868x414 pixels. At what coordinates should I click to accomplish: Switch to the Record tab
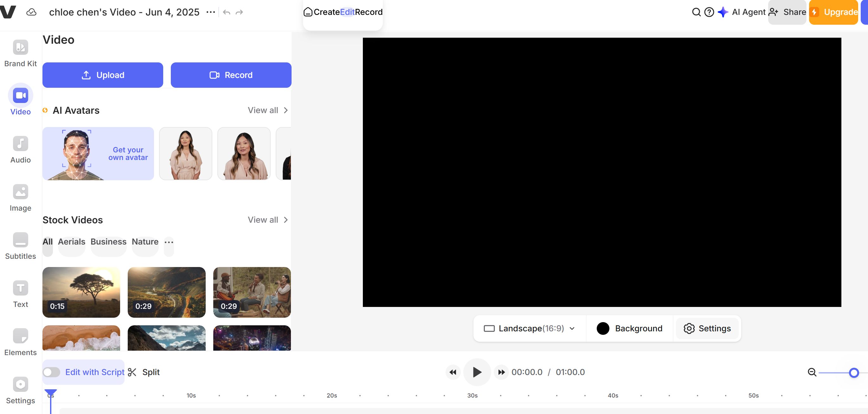coord(369,12)
